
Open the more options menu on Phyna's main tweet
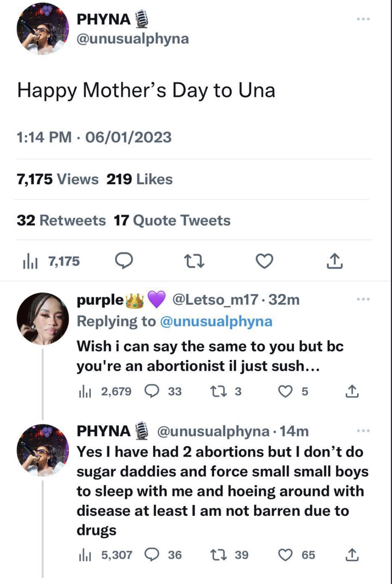coord(363,19)
